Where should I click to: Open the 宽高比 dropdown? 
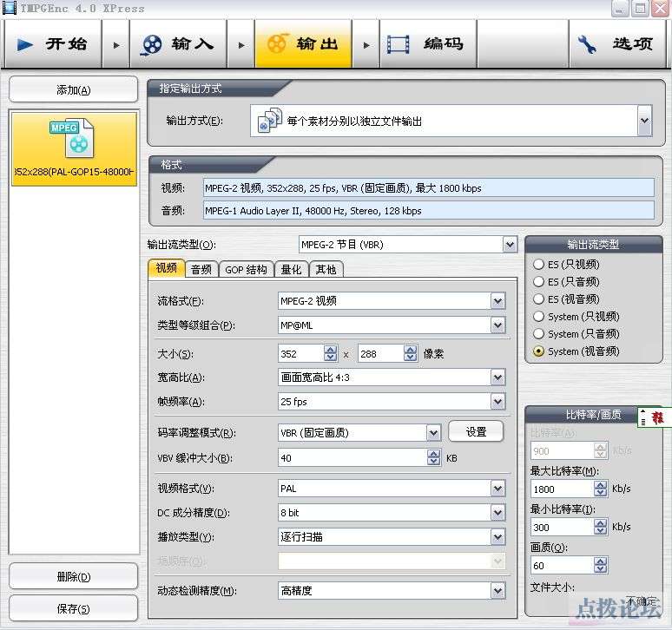[x=497, y=377]
